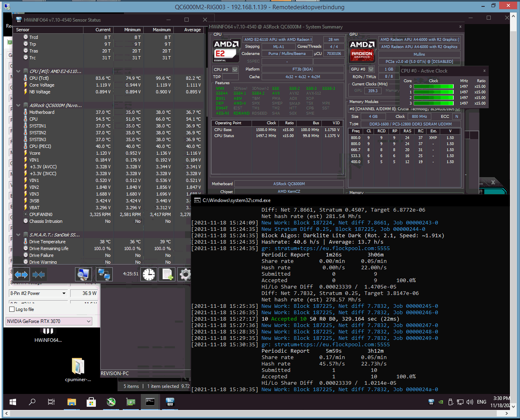This screenshot has height=420, width=520.
Task: Select the Chassis Intrusion row
Action: pyautogui.click(x=102, y=221)
